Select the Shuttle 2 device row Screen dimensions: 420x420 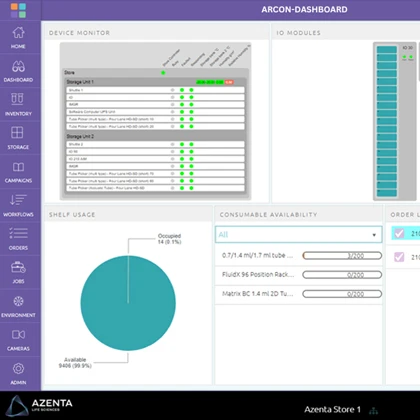coord(155,144)
